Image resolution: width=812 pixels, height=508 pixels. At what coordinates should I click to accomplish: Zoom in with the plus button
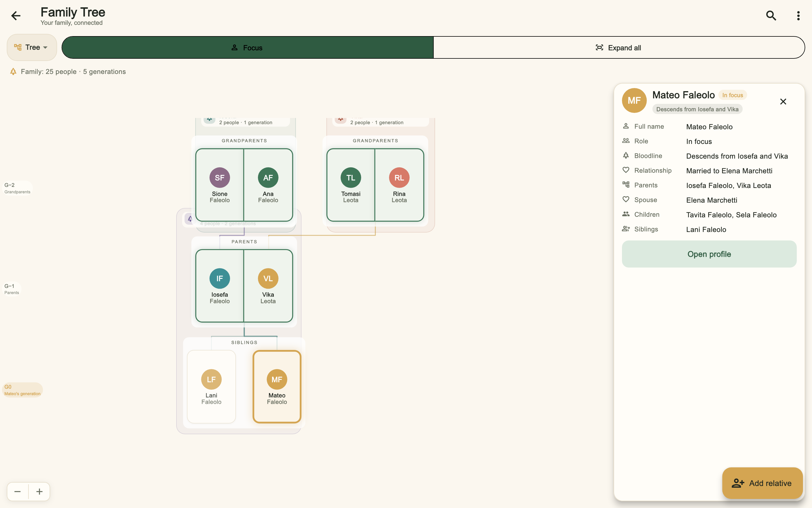[x=39, y=492]
